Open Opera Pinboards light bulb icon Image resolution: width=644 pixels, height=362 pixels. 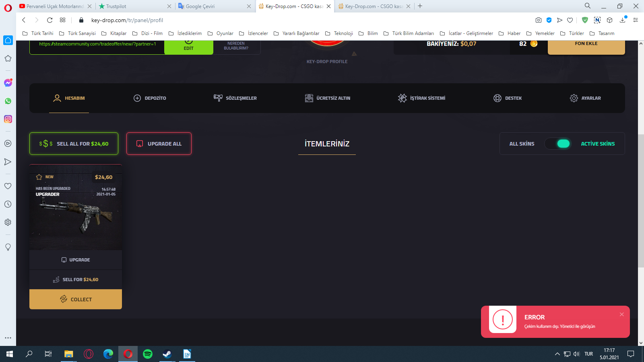(8, 247)
